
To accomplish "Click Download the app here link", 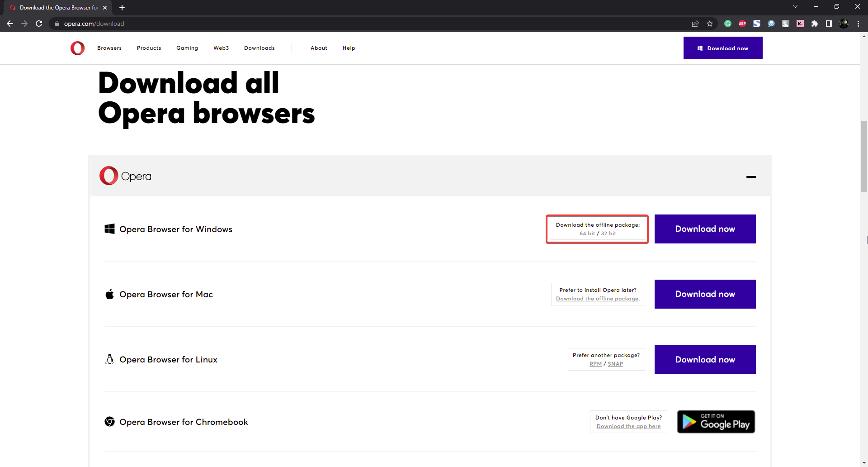I will [x=628, y=426].
